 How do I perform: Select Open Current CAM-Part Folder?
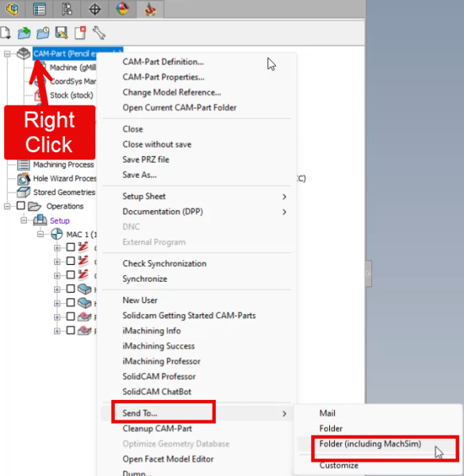point(179,108)
